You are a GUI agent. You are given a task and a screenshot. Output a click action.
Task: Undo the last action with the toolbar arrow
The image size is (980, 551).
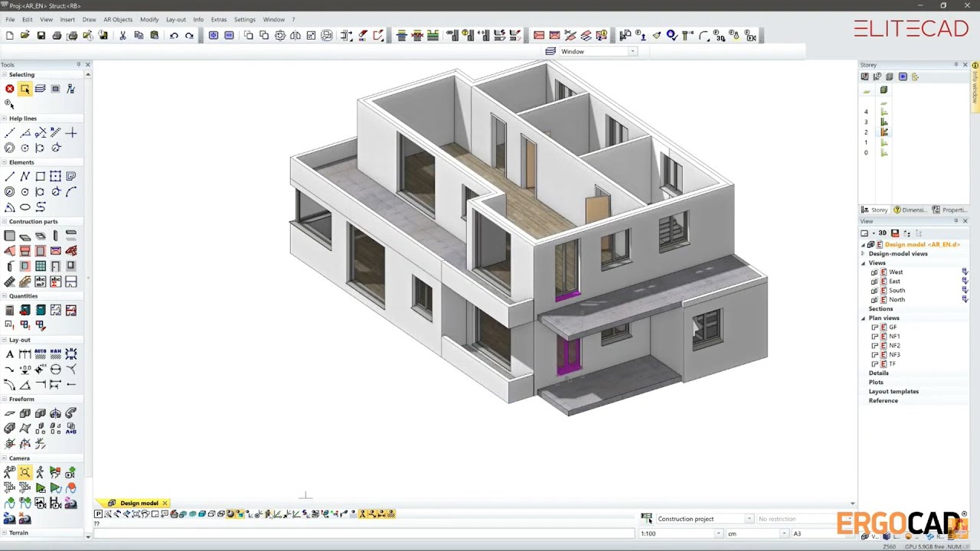(x=174, y=35)
